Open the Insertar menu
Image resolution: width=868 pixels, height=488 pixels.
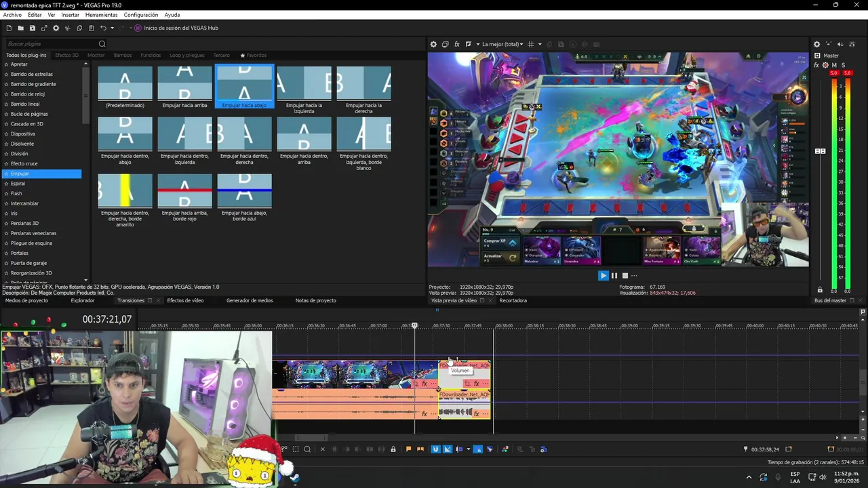coord(70,15)
